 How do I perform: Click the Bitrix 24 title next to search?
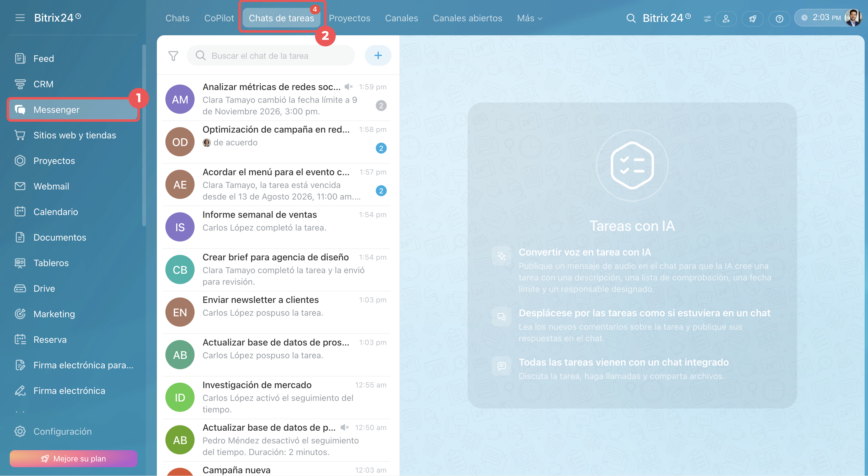[x=667, y=18]
